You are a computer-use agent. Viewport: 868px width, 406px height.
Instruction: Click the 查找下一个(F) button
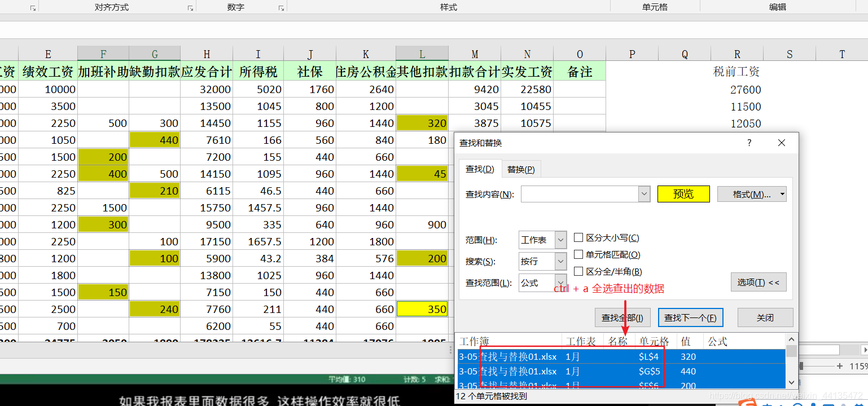691,317
